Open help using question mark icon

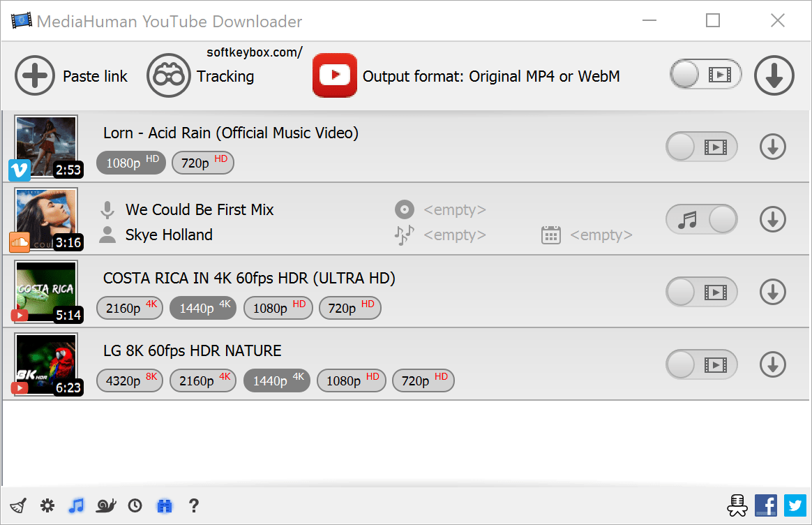[x=193, y=505]
